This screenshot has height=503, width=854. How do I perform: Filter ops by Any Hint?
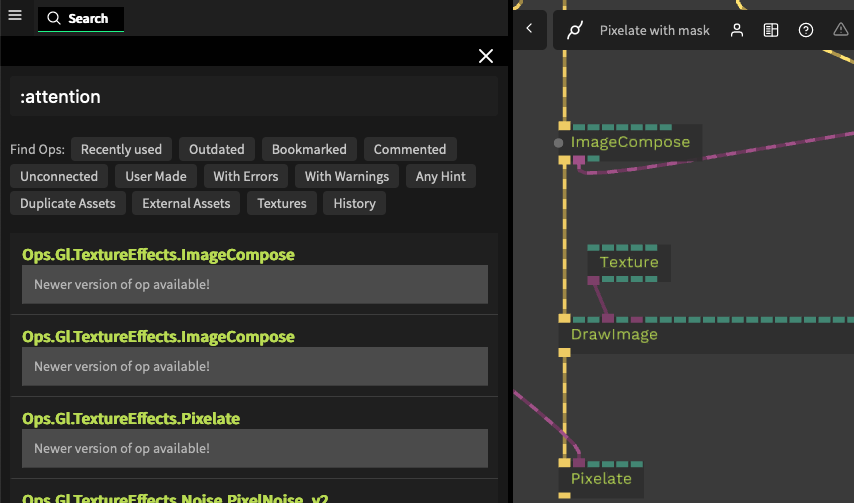441,176
